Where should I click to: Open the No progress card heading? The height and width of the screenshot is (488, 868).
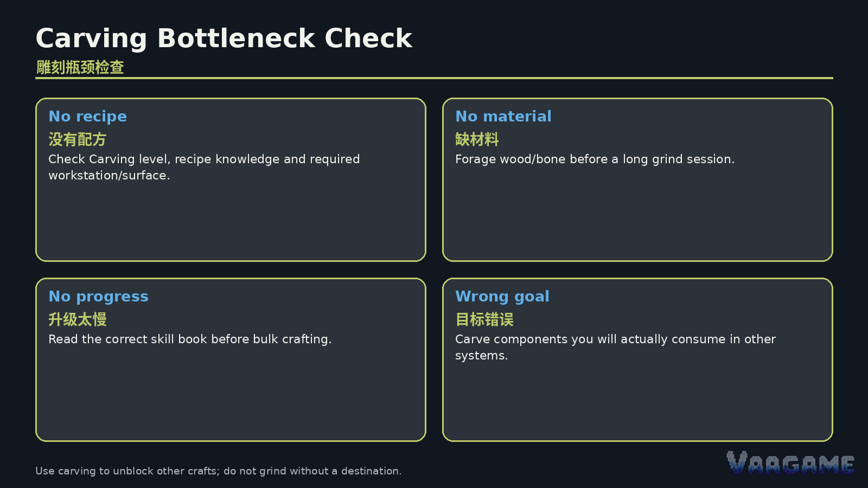tap(98, 297)
